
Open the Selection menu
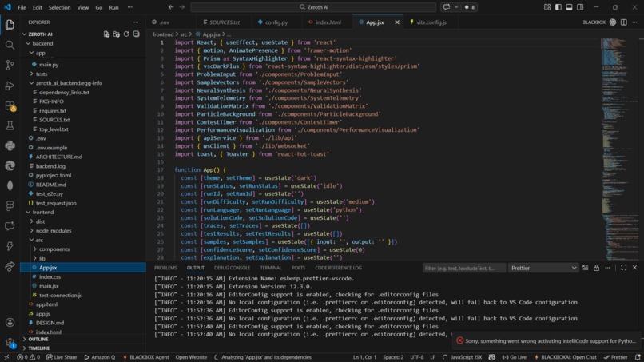click(60, 7)
